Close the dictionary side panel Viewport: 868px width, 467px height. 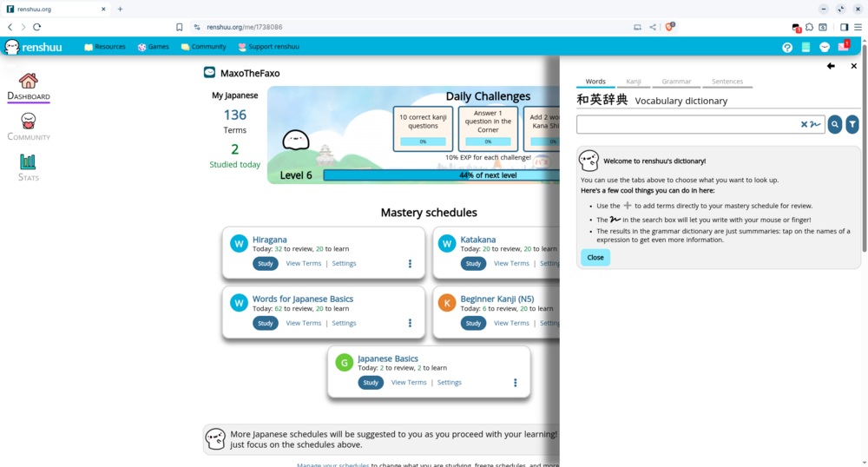click(853, 66)
